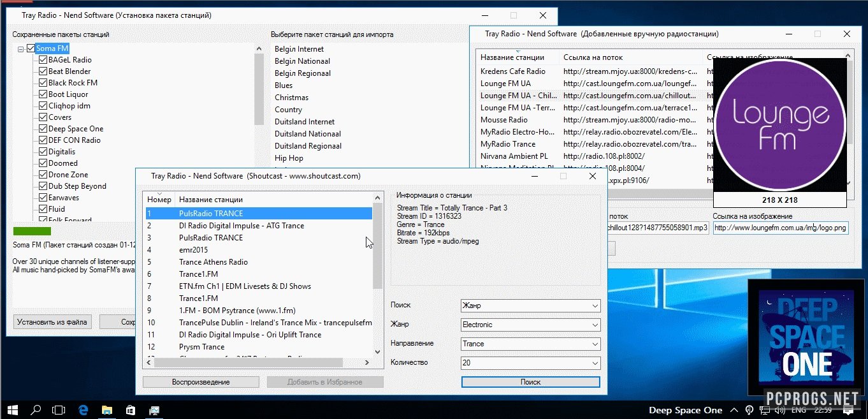The height and width of the screenshot is (419, 868).
Task: Select Trance Athens Radio in the station list
Action: (x=213, y=262)
